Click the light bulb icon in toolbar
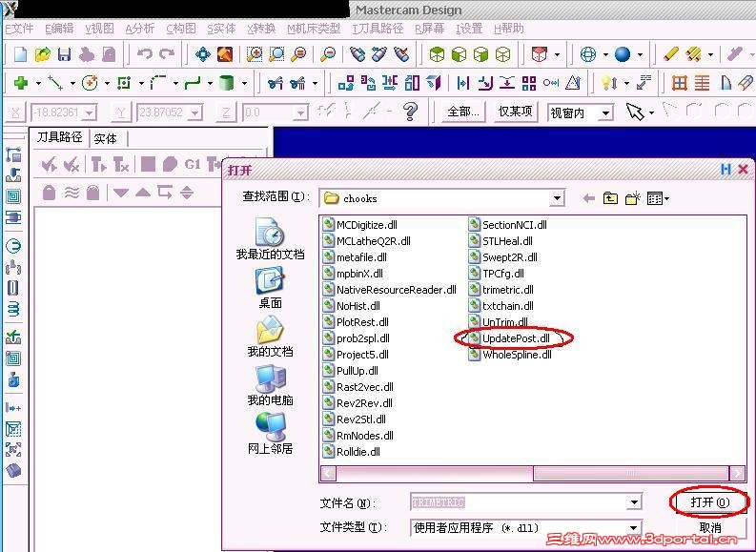The width and height of the screenshot is (756, 552). click(x=606, y=83)
